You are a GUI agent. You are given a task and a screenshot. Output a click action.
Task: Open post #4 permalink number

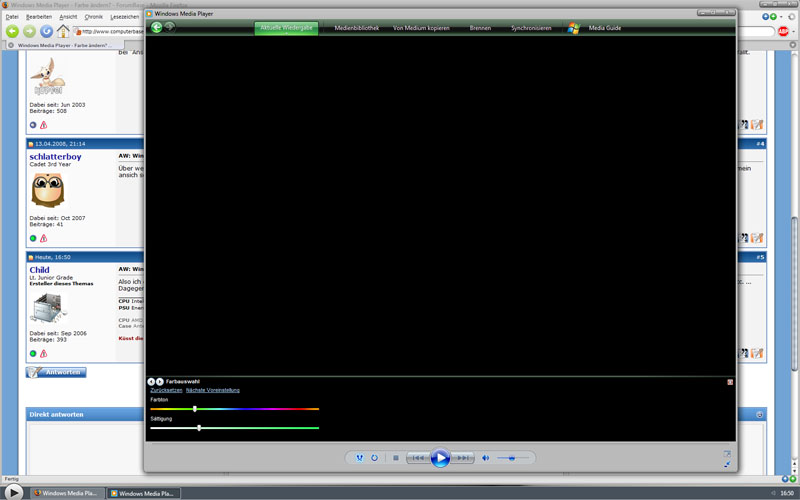760,144
